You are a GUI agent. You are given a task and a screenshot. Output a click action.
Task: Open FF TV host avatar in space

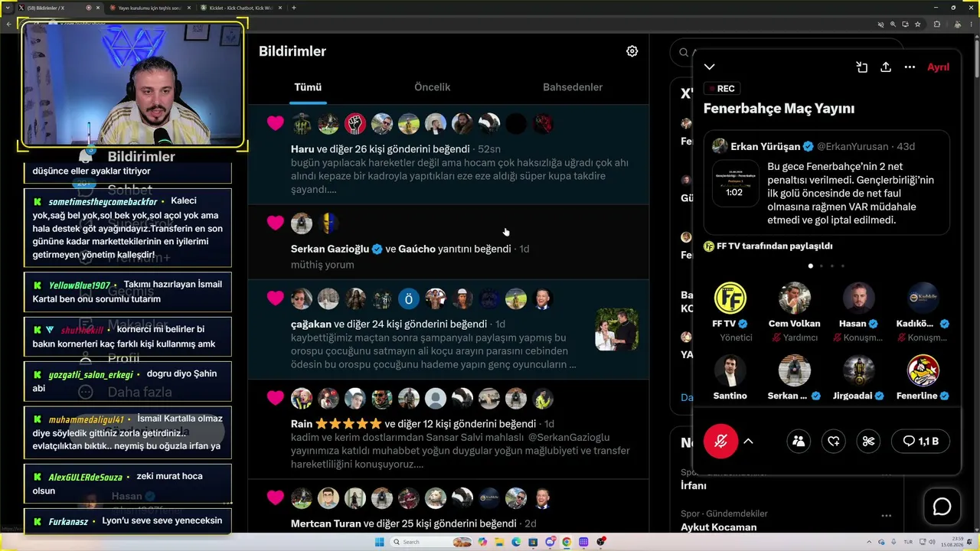pos(730,298)
